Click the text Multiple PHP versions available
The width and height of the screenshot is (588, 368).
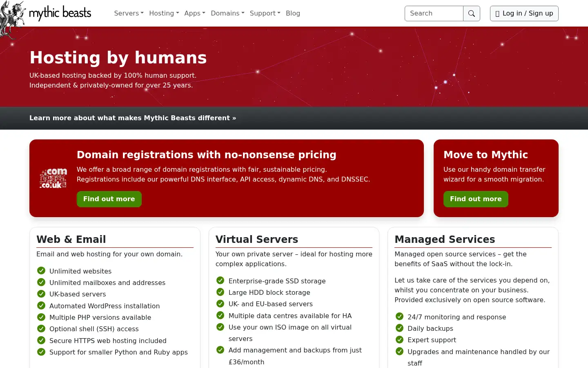click(100, 317)
